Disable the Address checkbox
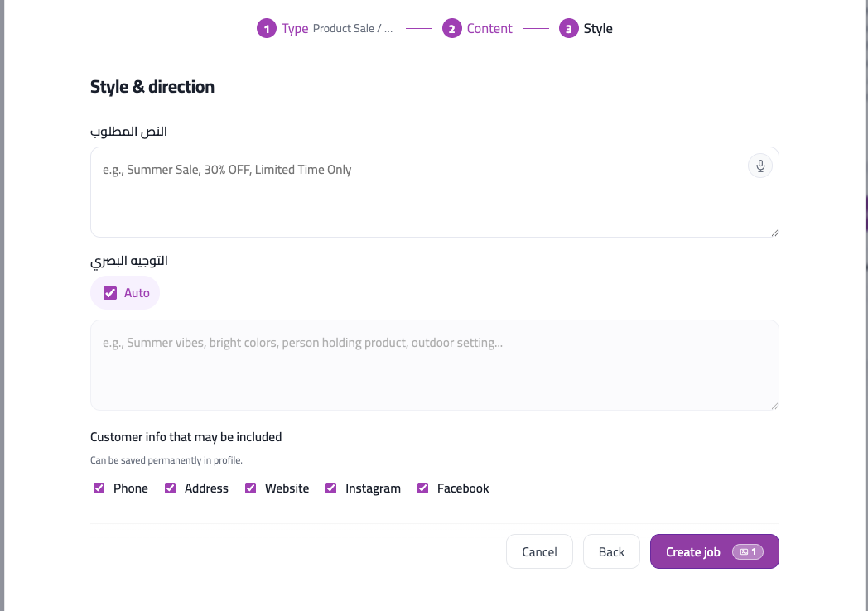The image size is (868, 611). click(170, 488)
